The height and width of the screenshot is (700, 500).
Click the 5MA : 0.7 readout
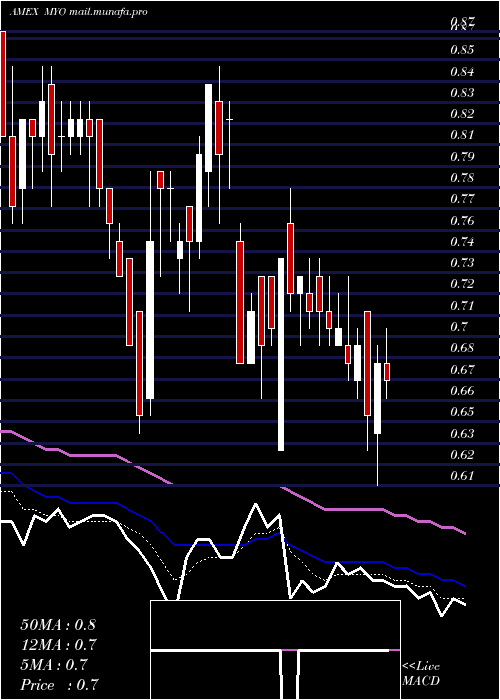tap(54, 665)
